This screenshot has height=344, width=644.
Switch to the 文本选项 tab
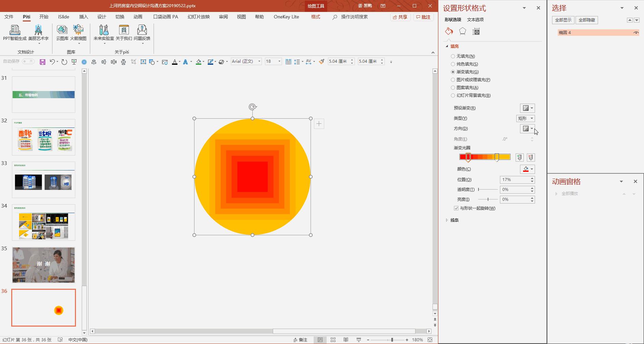(475, 20)
